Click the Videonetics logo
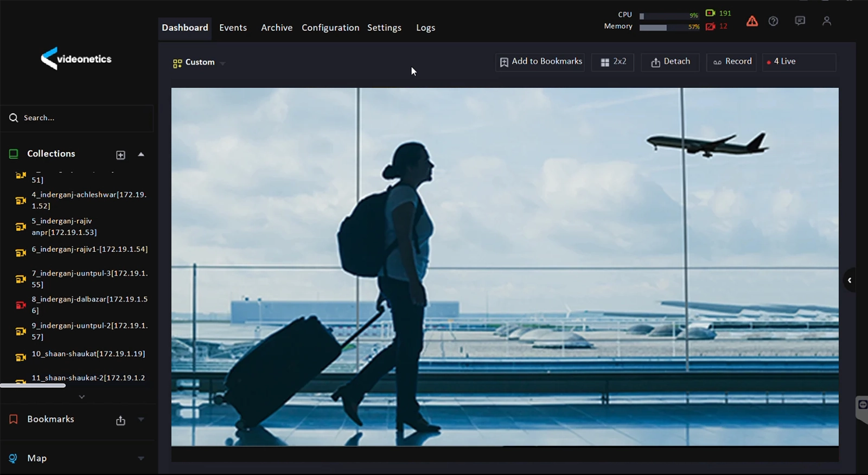The image size is (868, 475). click(x=76, y=59)
